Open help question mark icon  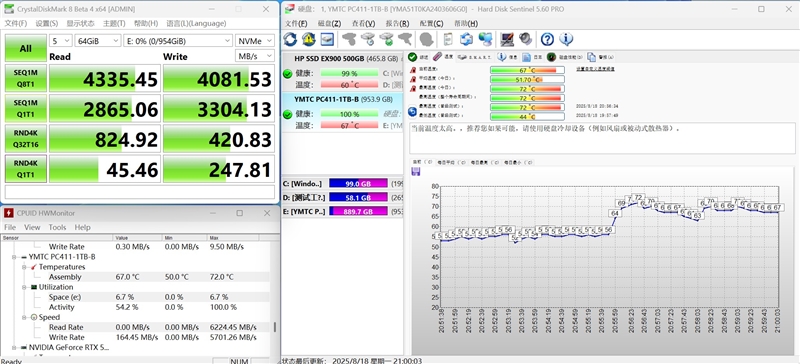point(547,39)
